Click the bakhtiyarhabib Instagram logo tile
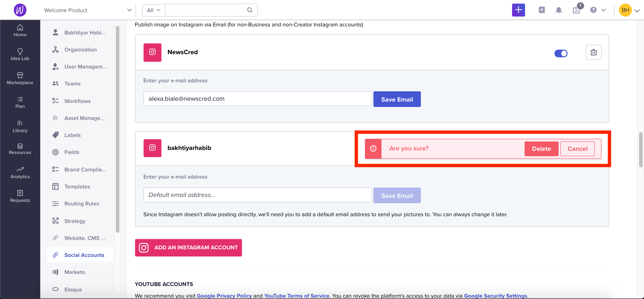This screenshot has height=299, width=644. point(152,148)
